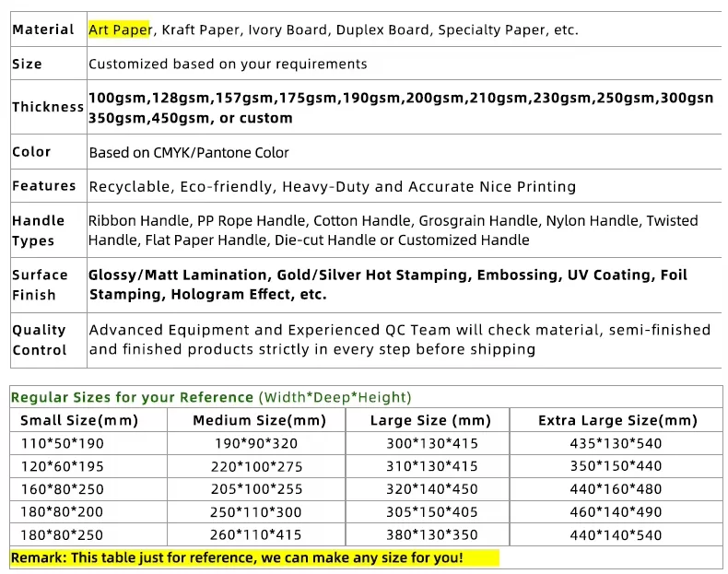Select 'Customized based on your requirements' text
728x574 pixels.
(x=228, y=64)
